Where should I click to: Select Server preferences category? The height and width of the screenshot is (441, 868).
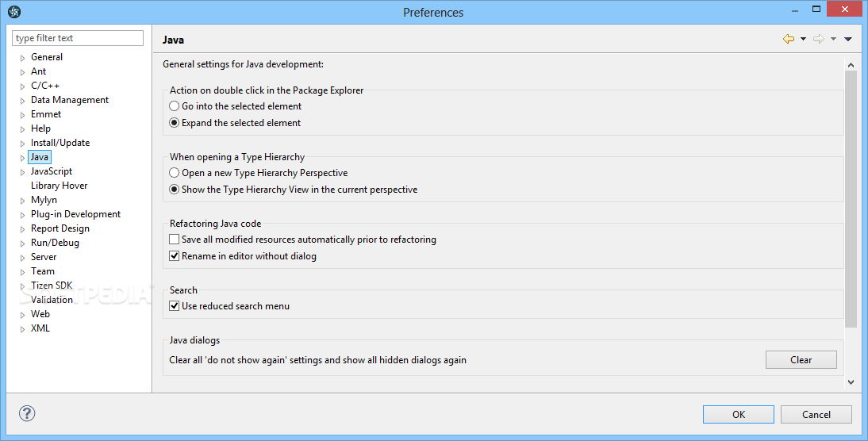click(x=44, y=257)
